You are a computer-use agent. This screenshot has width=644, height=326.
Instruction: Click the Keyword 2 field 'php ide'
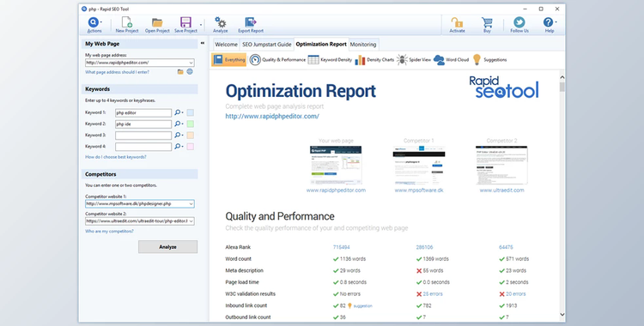point(143,124)
